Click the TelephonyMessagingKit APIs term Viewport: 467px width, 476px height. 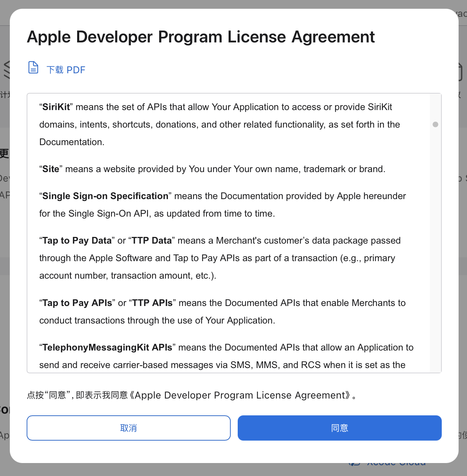[x=107, y=348]
